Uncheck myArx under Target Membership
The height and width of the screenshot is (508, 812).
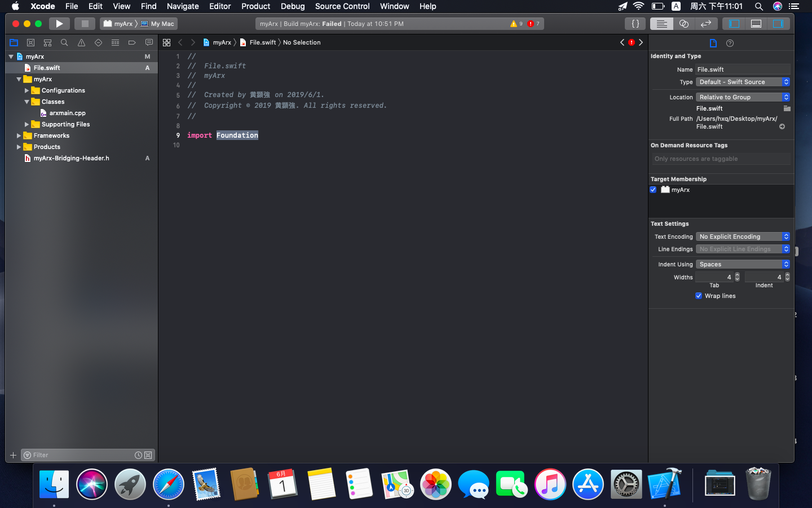click(653, 190)
